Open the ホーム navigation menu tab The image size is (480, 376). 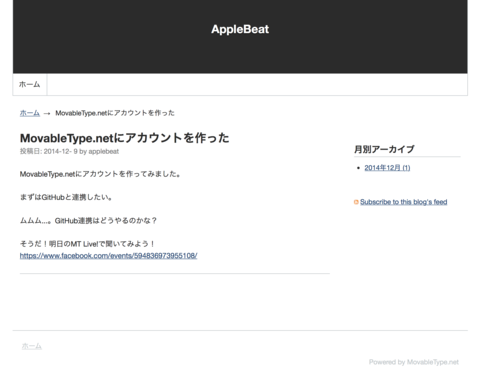pos(30,84)
